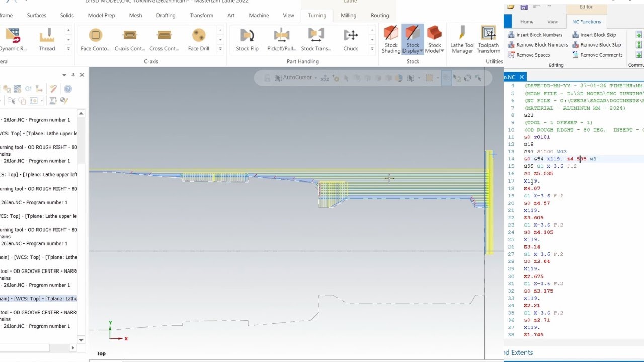Click the scroll up arrow in Toolpaths Manager
The image size is (644, 362).
coord(82,114)
